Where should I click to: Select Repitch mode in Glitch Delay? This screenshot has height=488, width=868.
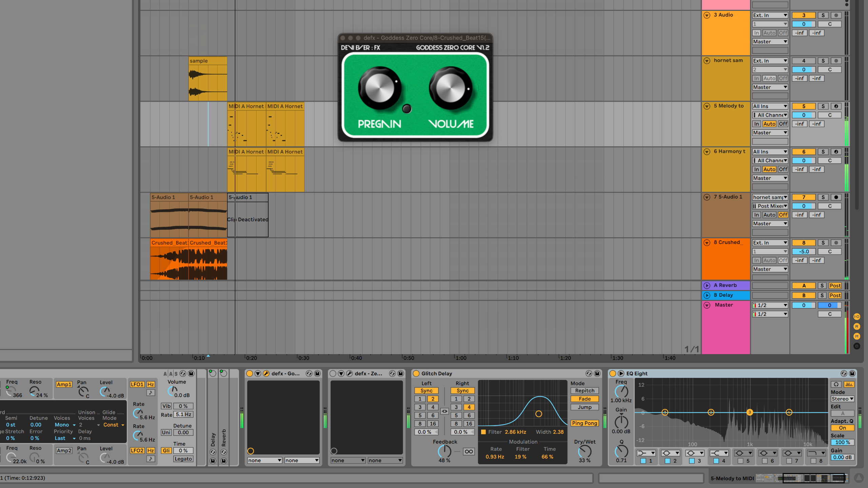585,391
